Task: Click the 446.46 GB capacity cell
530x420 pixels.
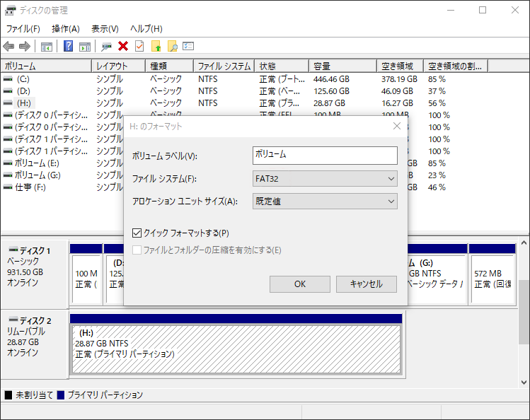Action: tap(331, 79)
